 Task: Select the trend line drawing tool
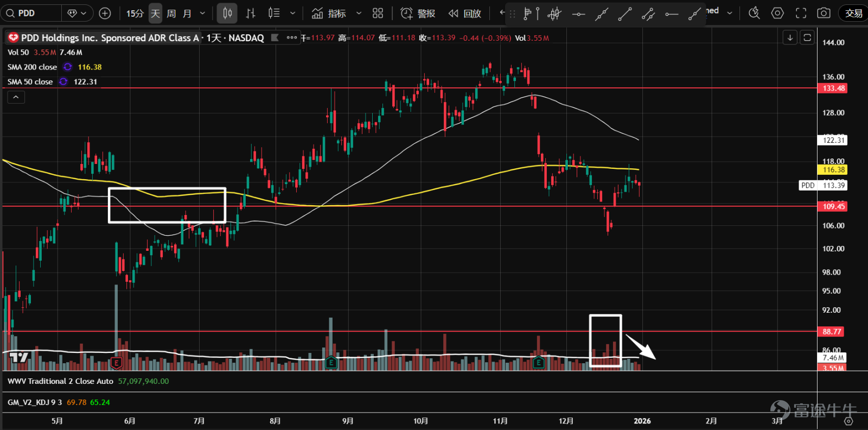tap(625, 14)
